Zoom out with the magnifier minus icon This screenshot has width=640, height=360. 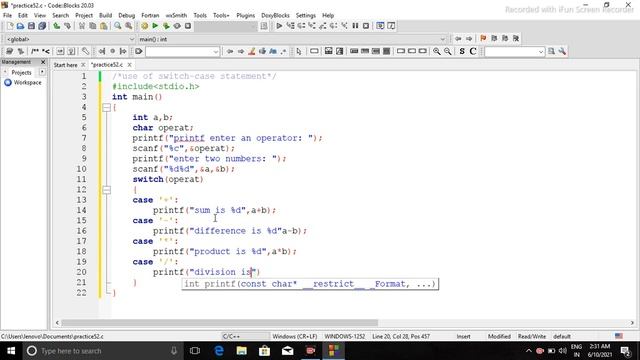point(448,51)
